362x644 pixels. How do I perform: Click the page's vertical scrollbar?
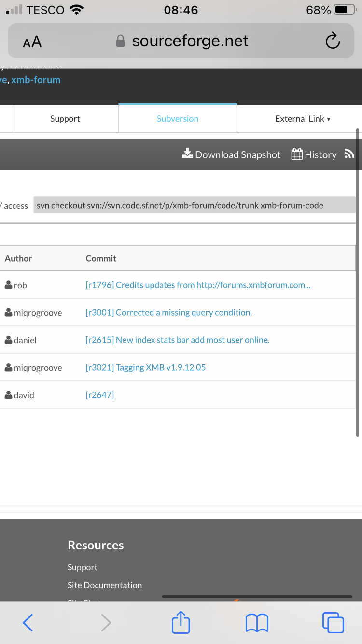pos(357,282)
